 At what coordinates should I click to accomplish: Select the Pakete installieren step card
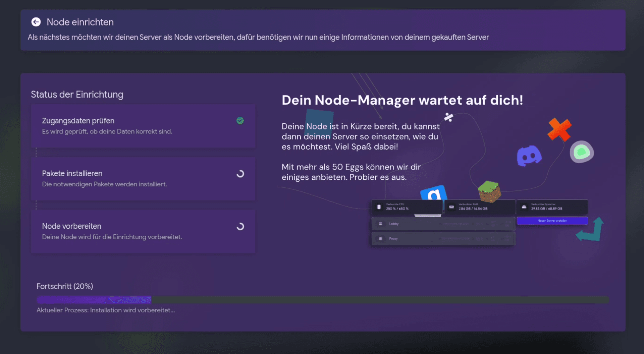pos(143,179)
